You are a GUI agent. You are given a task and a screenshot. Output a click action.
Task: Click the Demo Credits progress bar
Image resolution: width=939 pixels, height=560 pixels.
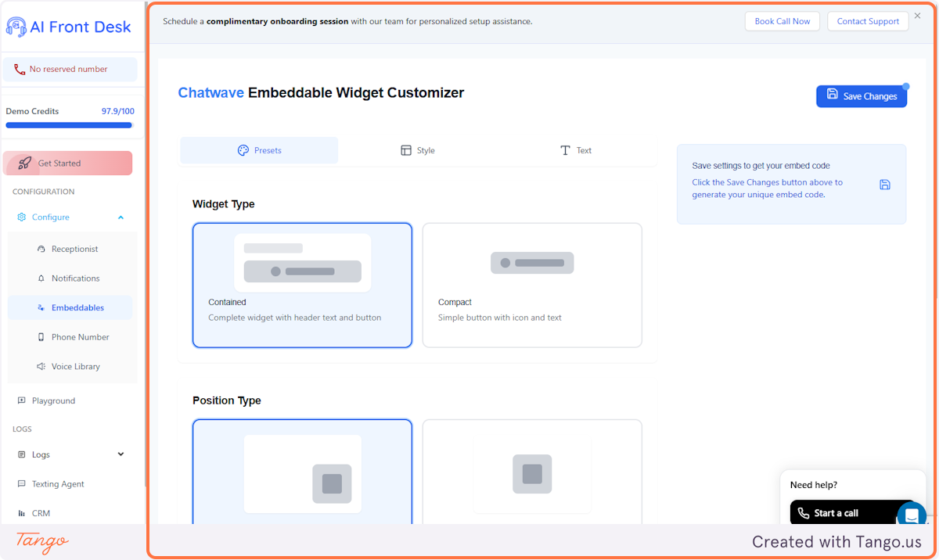coord(69,125)
